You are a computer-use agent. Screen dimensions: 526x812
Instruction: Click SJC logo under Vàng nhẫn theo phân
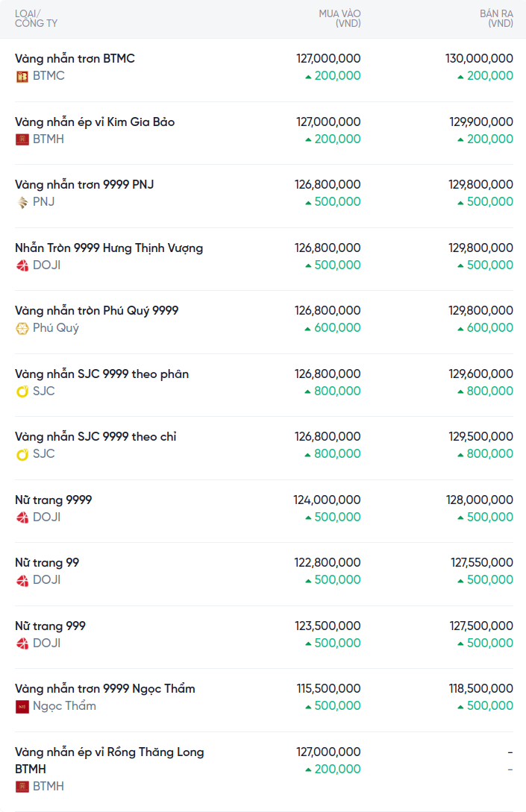point(22,391)
